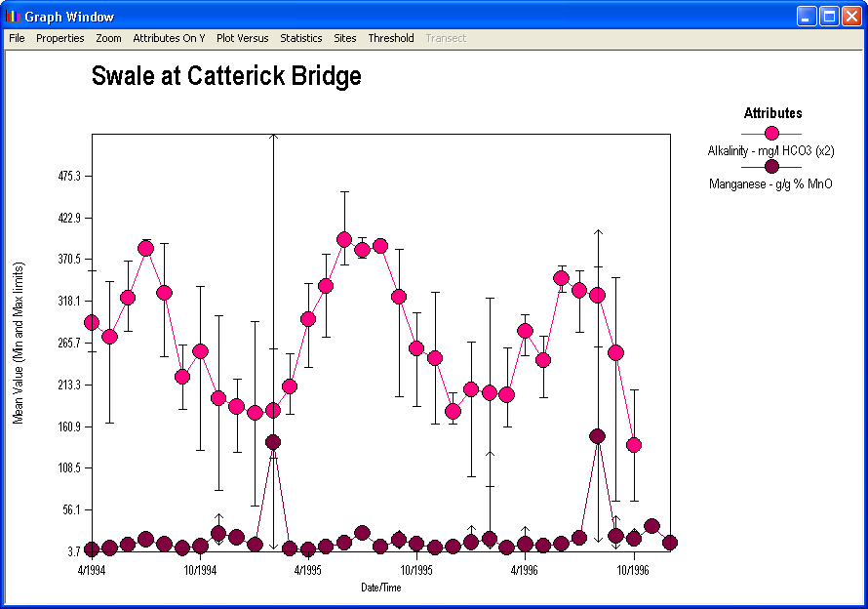
Task: Click the 318.1 y-axis tick label
Action: pos(69,302)
